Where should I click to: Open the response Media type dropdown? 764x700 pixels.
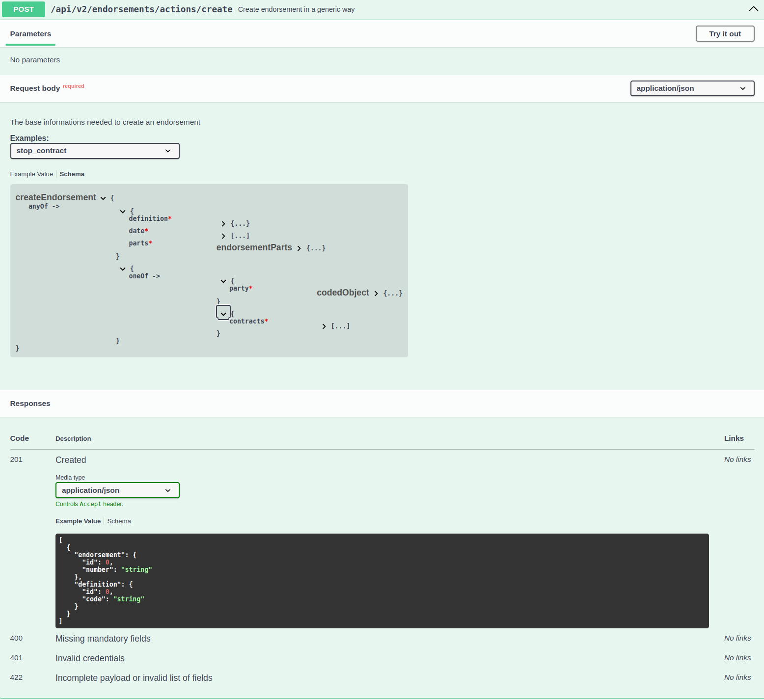pyautogui.click(x=117, y=490)
